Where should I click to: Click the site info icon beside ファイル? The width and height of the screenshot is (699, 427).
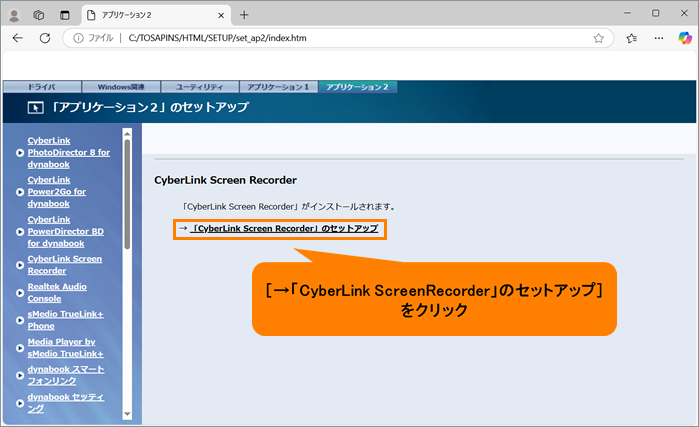(78, 38)
